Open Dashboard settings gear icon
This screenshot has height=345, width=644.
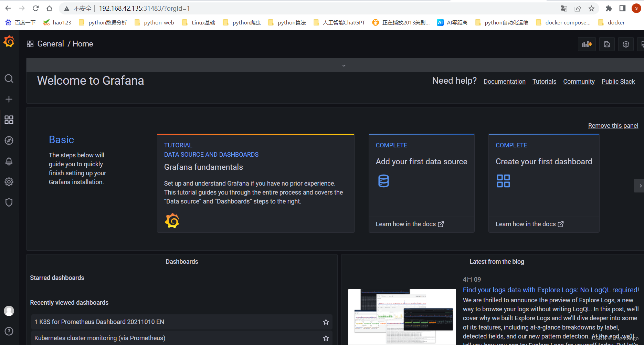tap(626, 44)
